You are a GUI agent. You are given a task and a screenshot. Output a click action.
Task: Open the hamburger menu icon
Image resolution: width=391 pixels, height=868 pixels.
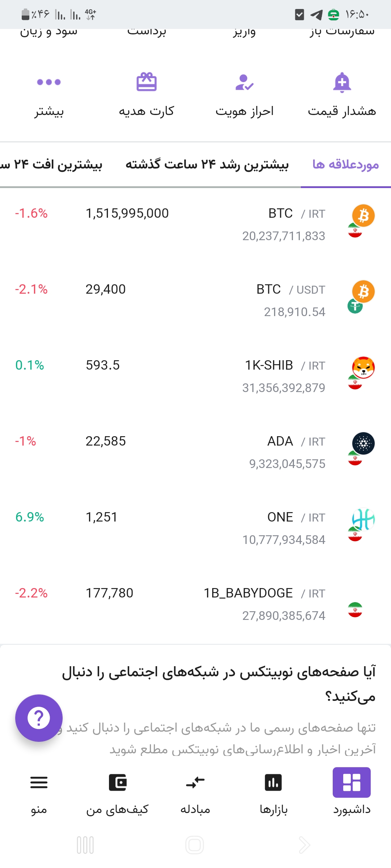coord(39,783)
